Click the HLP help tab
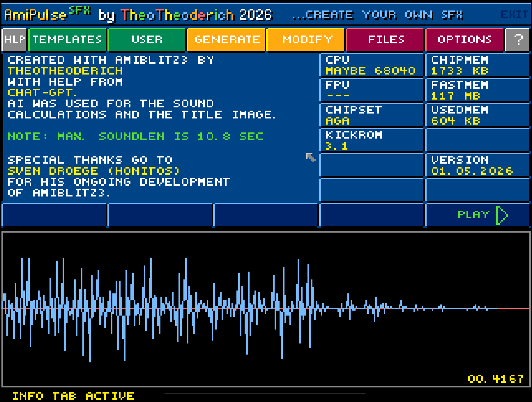The height and width of the screenshot is (402, 532). coord(15,40)
